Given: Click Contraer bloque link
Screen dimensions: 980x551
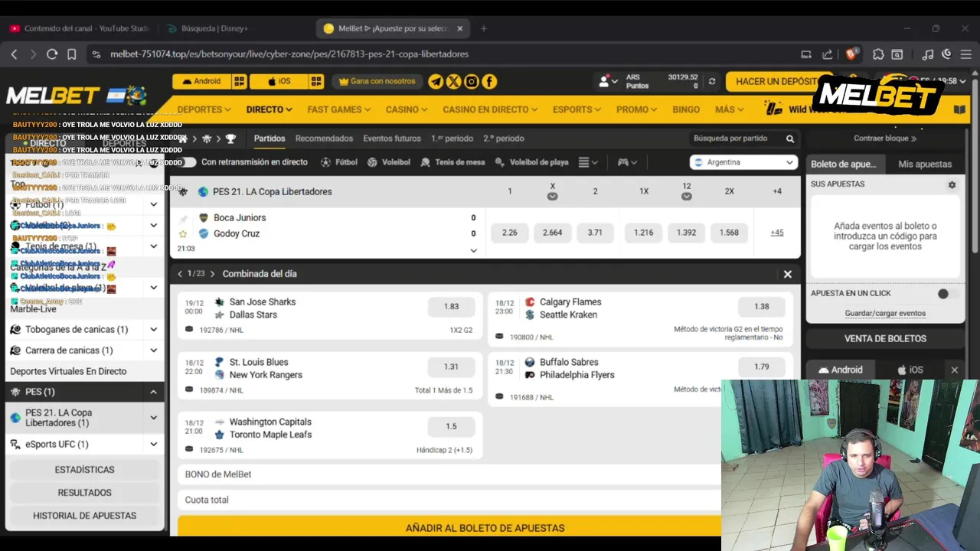Looking at the screenshot, I should pos(885,139).
